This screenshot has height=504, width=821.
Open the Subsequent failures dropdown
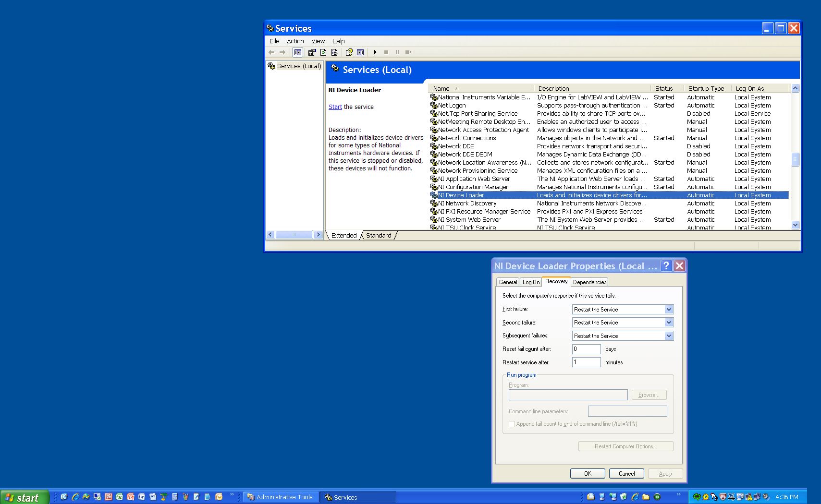(669, 336)
